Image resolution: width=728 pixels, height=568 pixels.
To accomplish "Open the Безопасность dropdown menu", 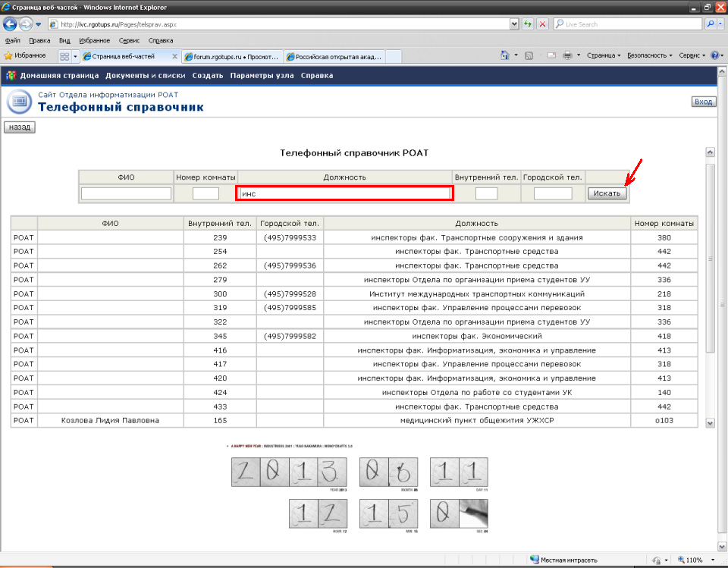I will coord(648,56).
